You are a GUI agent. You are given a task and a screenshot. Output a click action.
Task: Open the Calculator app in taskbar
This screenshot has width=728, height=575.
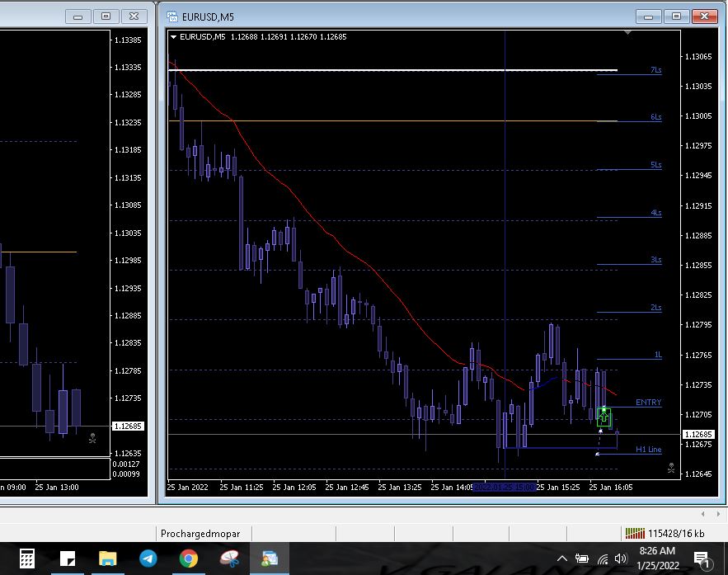pos(26,559)
